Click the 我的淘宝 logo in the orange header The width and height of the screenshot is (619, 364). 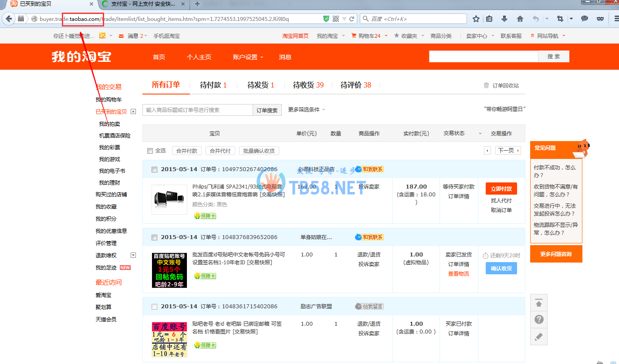(x=81, y=57)
